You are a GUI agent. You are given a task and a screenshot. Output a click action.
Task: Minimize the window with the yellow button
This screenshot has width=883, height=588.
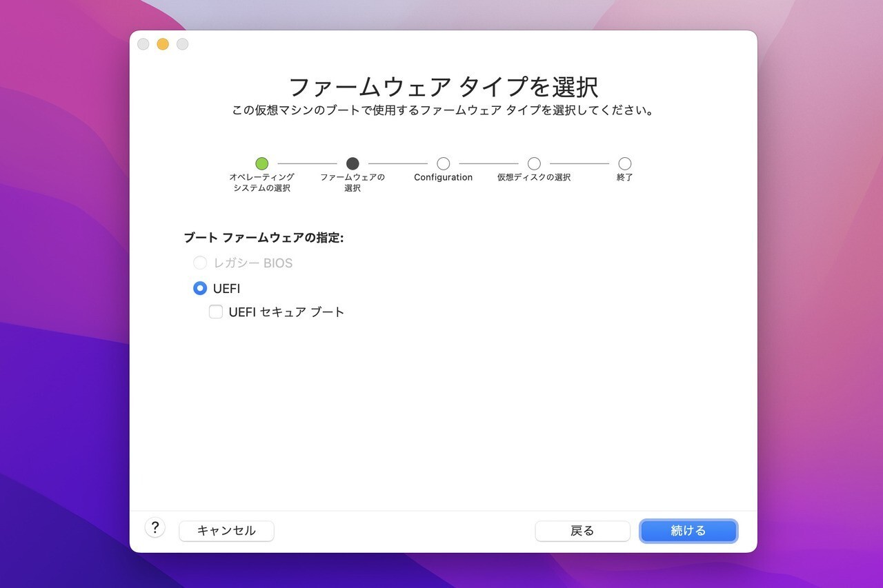(x=163, y=44)
